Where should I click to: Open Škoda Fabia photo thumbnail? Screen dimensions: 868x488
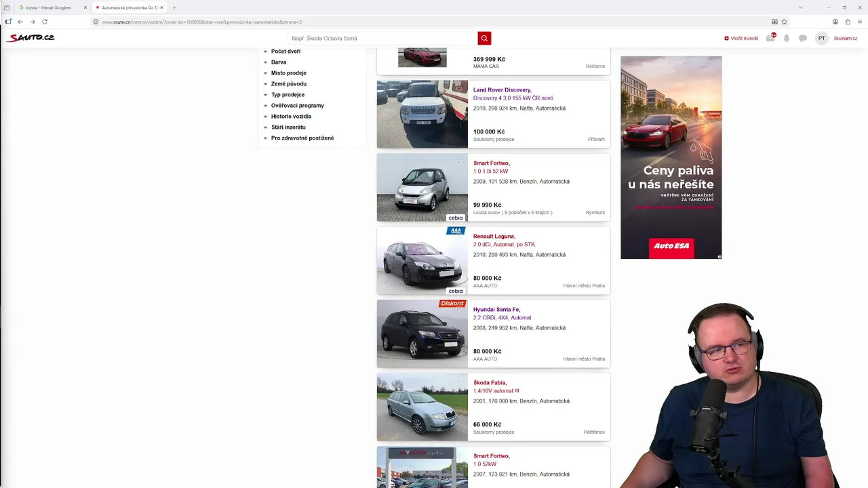coord(422,407)
